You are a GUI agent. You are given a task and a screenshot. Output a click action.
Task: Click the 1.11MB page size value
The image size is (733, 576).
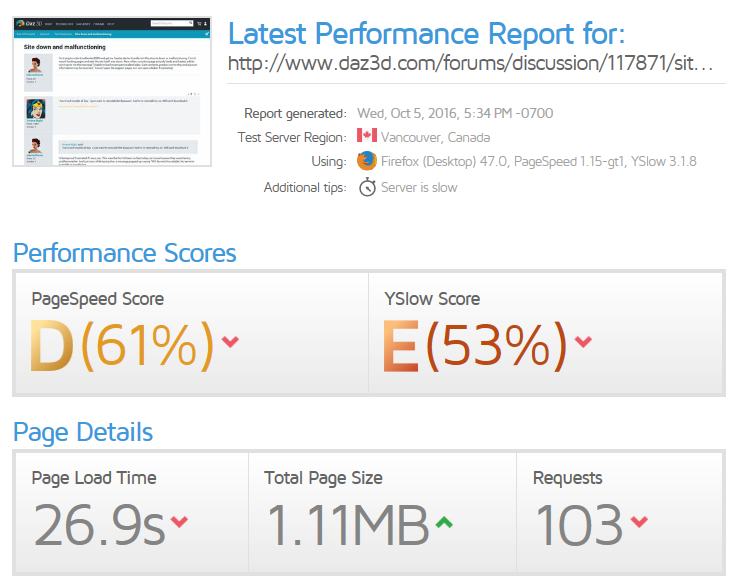pyautogui.click(x=347, y=525)
